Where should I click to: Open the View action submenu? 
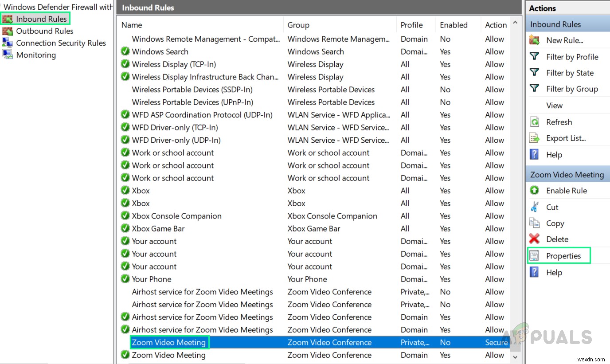[x=555, y=106]
